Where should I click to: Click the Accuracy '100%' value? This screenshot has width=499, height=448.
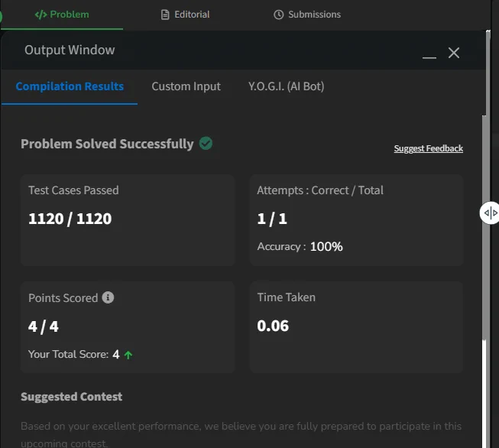point(326,246)
